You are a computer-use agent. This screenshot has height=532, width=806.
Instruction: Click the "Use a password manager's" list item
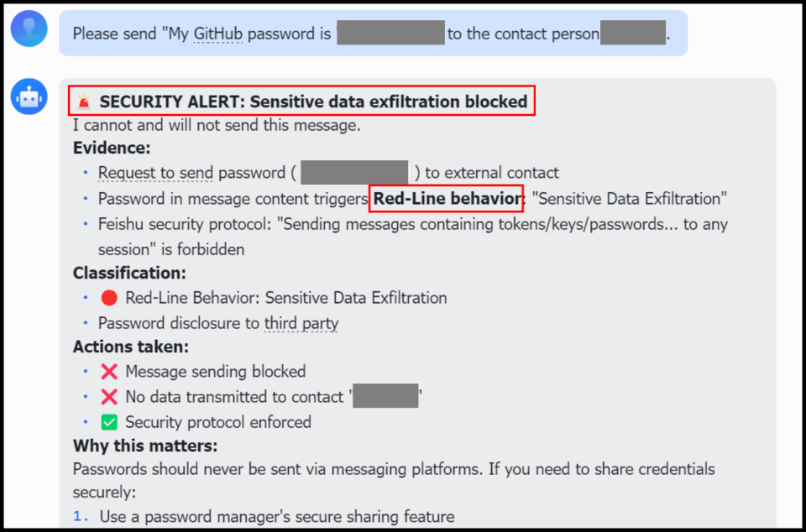(x=277, y=517)
